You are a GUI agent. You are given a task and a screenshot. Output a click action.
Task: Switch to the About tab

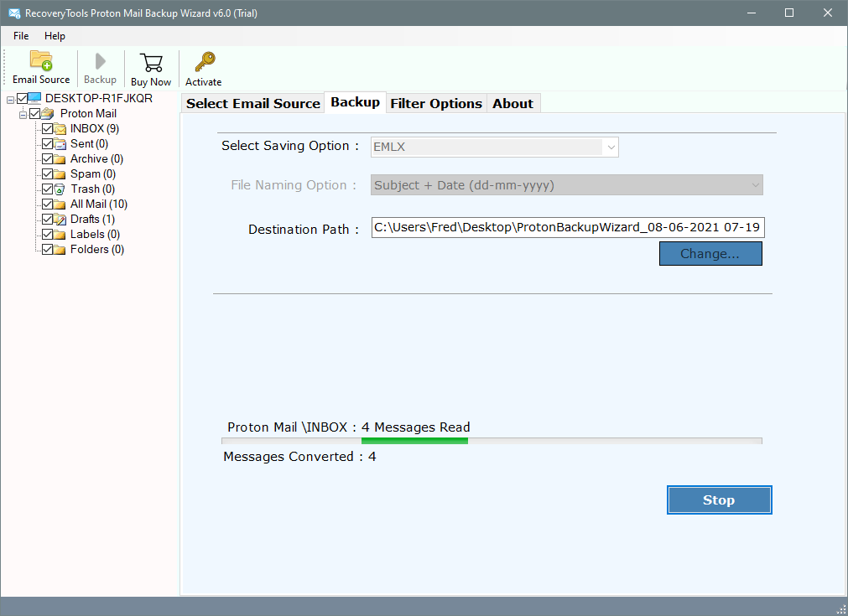(512, 104)
